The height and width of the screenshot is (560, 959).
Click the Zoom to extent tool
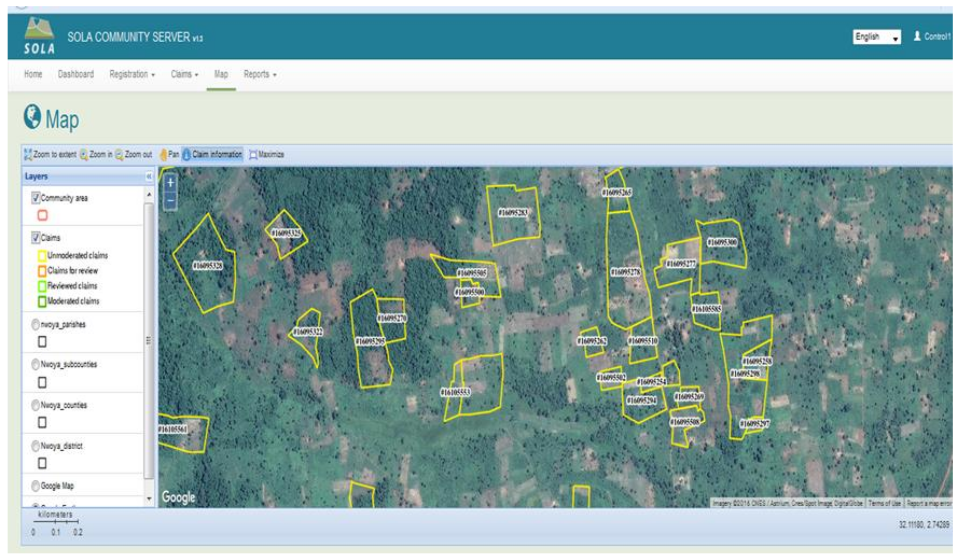click(x=50, y=155)
